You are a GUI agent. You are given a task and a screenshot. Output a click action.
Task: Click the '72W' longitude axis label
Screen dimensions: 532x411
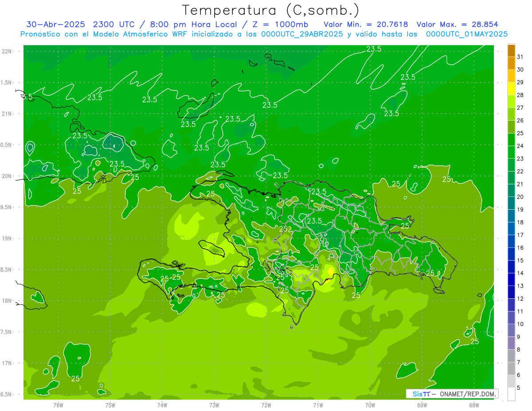[x=266, y=405]
